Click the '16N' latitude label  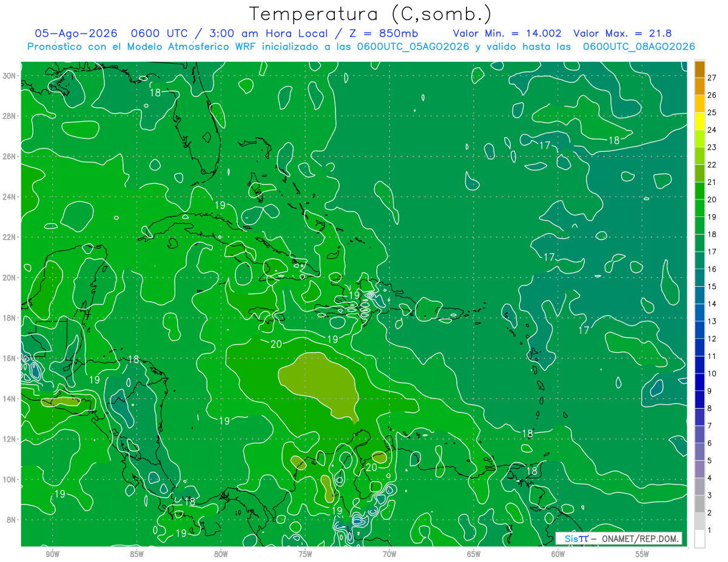coord(9,358)
